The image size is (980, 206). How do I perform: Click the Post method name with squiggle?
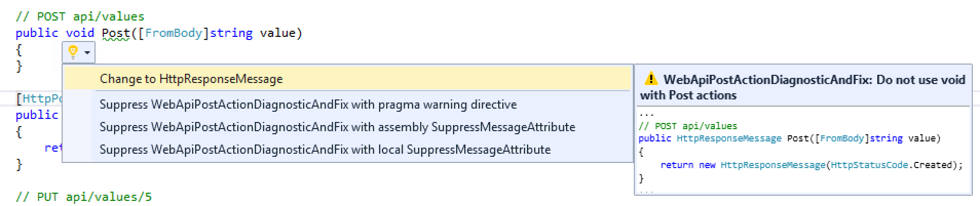click(116, 33)
